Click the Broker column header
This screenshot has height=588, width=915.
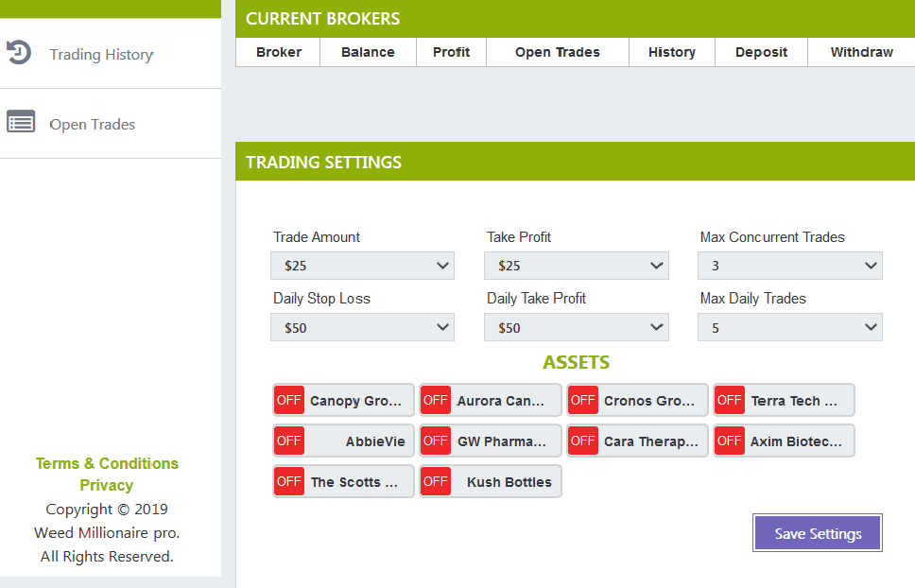point(278,53)
